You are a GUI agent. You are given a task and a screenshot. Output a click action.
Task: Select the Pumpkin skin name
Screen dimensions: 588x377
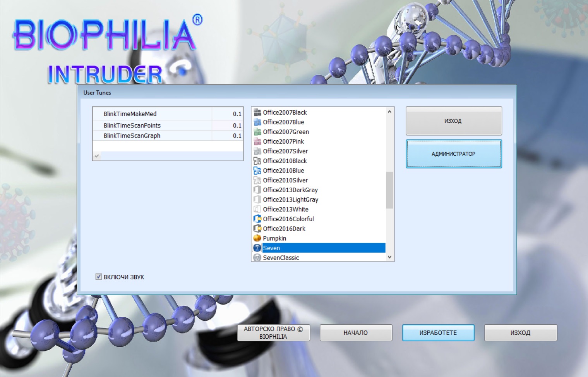coord(274,238)
